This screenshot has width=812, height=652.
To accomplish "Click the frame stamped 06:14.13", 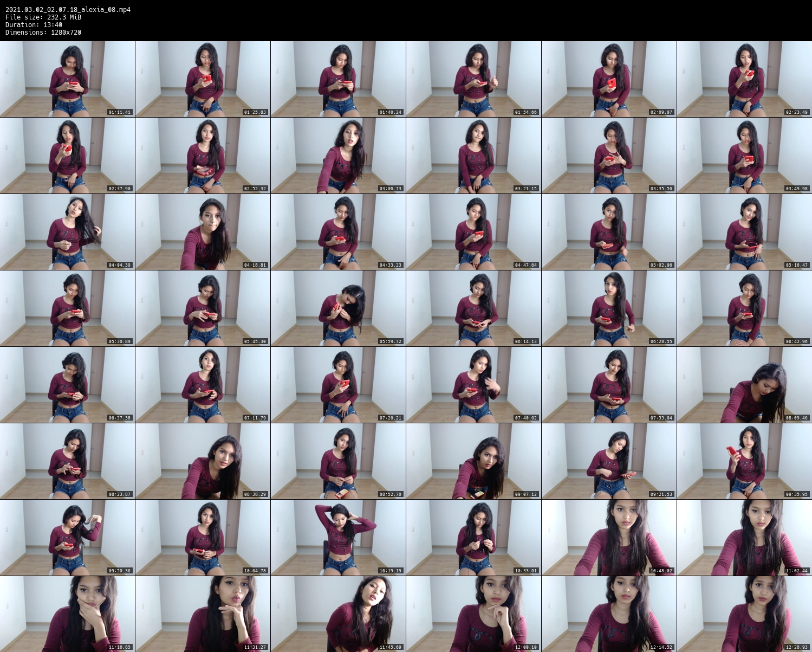I will pyautogui.click(x=473, y=308).
